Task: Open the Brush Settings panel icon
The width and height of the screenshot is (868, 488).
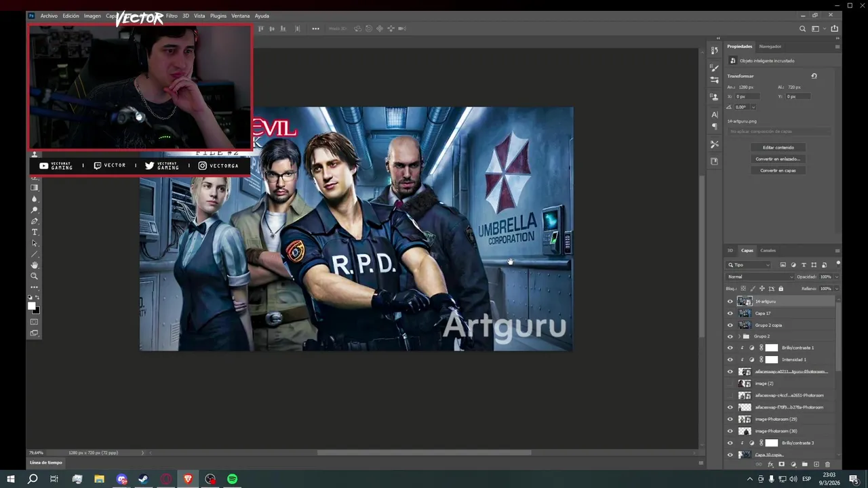Action: [714, 68]
